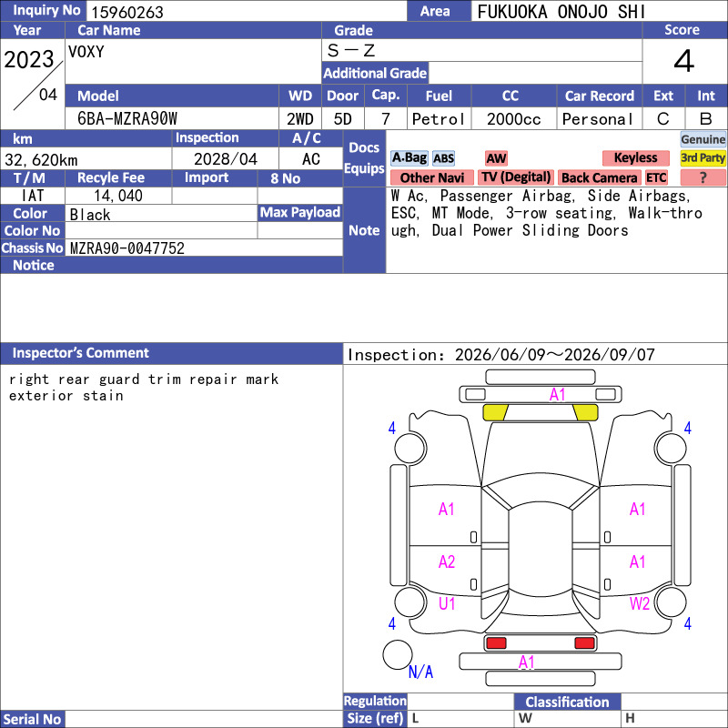728x728 pixels.
Task: Click the Notice header bar
Action: pyautogui.click(x=171, y=265)
